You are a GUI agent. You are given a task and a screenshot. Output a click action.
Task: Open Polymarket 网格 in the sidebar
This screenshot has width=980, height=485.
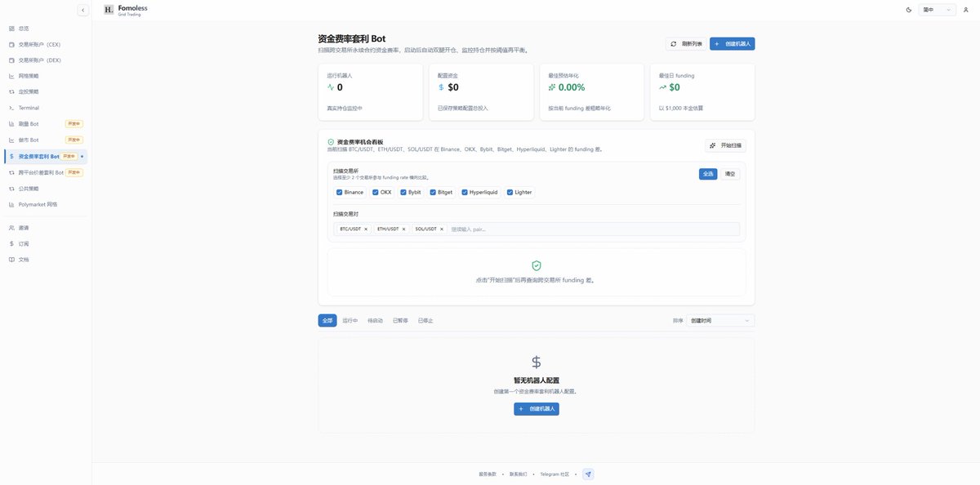[x=45, y=204]
